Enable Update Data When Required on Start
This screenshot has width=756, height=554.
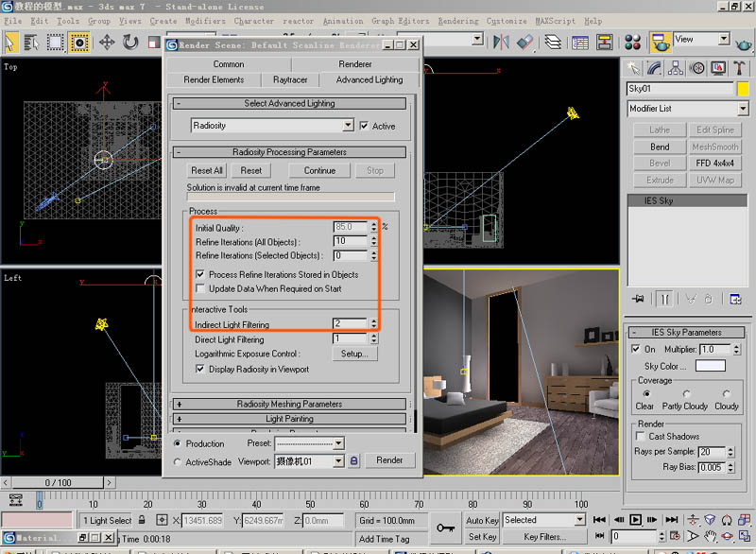point(200,288)
